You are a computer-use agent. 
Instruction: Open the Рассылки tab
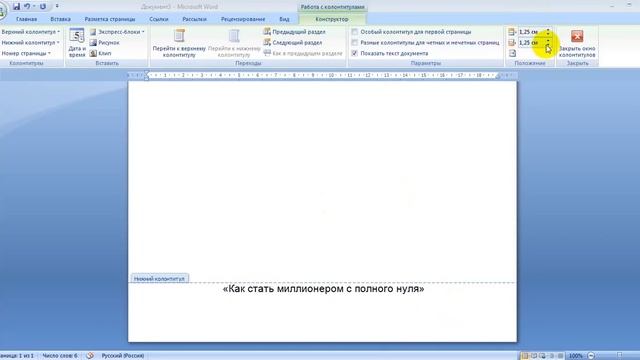coord(194,19)
